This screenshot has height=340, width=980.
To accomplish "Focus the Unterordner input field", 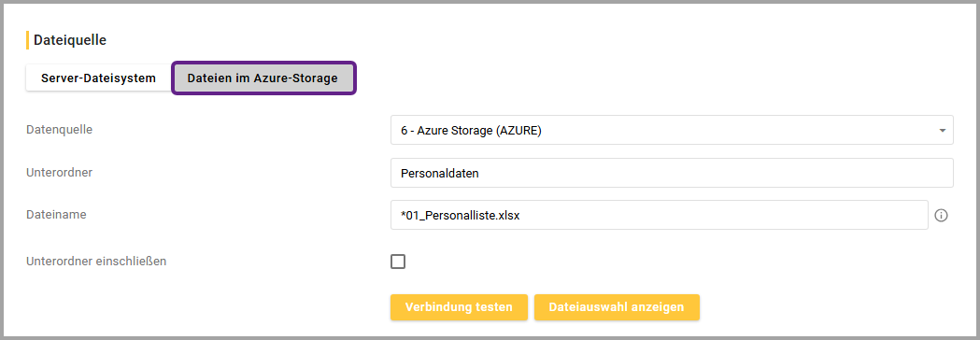I will click(x=672, y=173).
